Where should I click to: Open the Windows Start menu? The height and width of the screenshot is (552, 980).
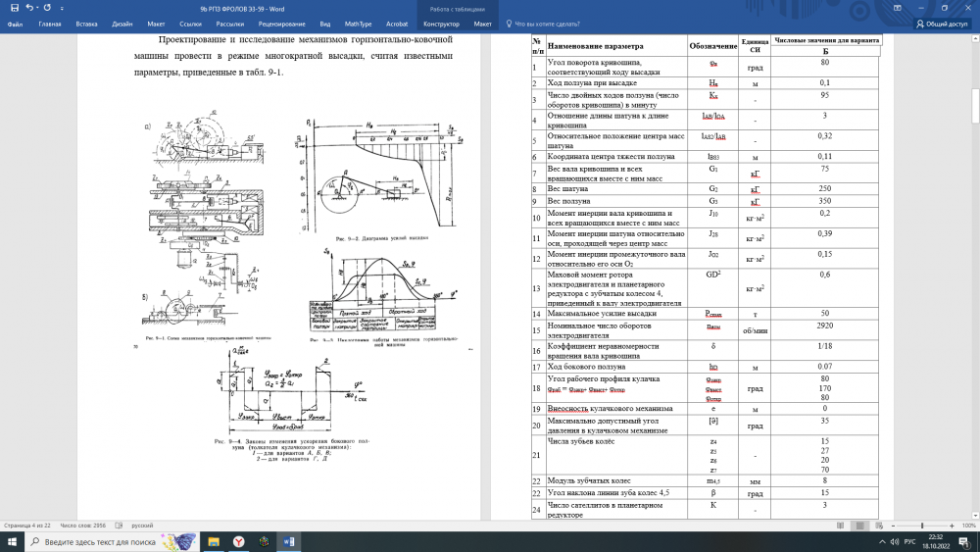point(11,541)
